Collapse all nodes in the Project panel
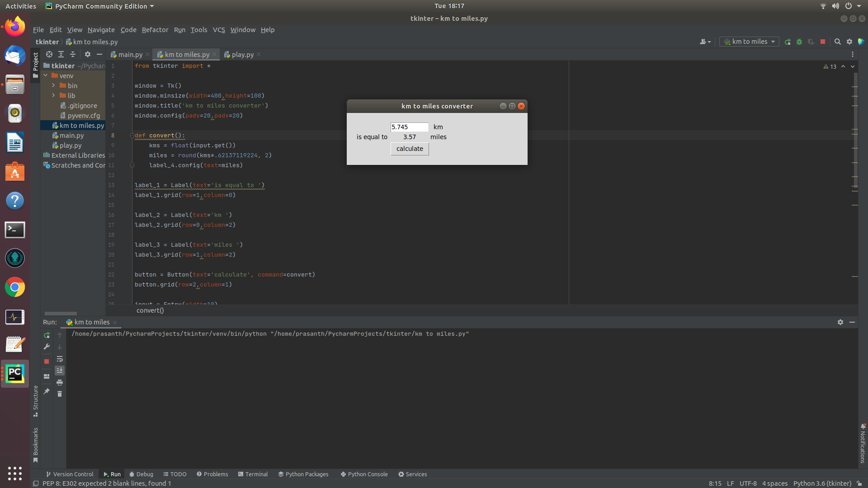The height and width of the screenshot is (488, 868). (73, 54)
